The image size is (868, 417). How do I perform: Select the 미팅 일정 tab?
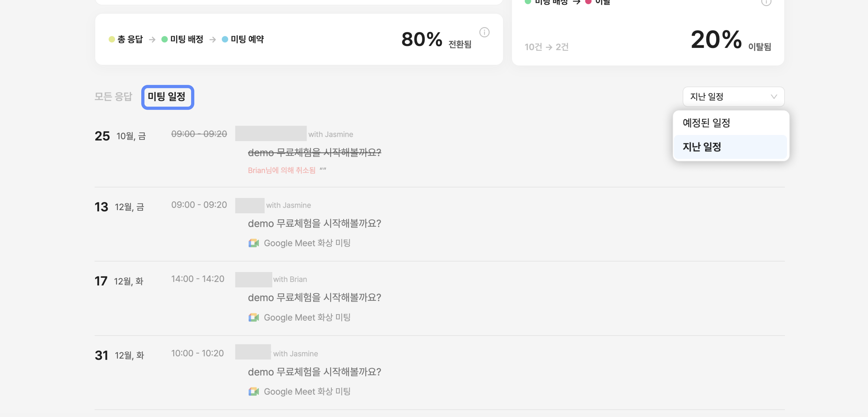click(167, 97)
